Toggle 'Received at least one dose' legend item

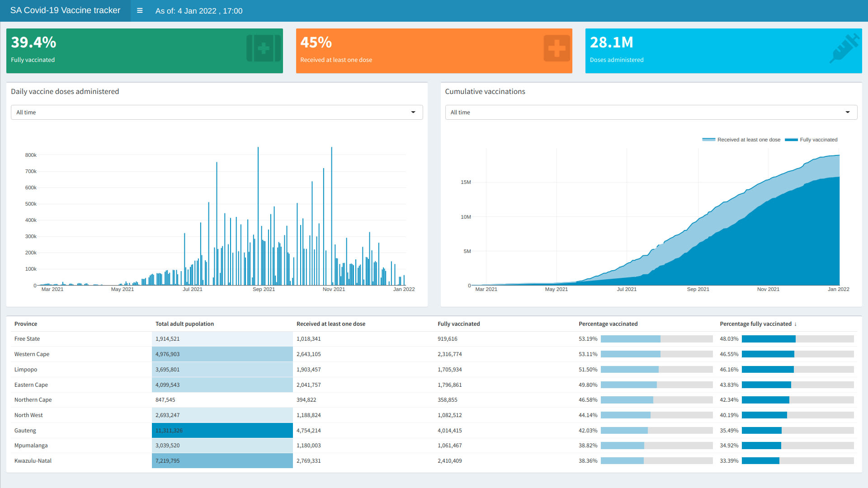pyautogui.click(x=748, y=140)
